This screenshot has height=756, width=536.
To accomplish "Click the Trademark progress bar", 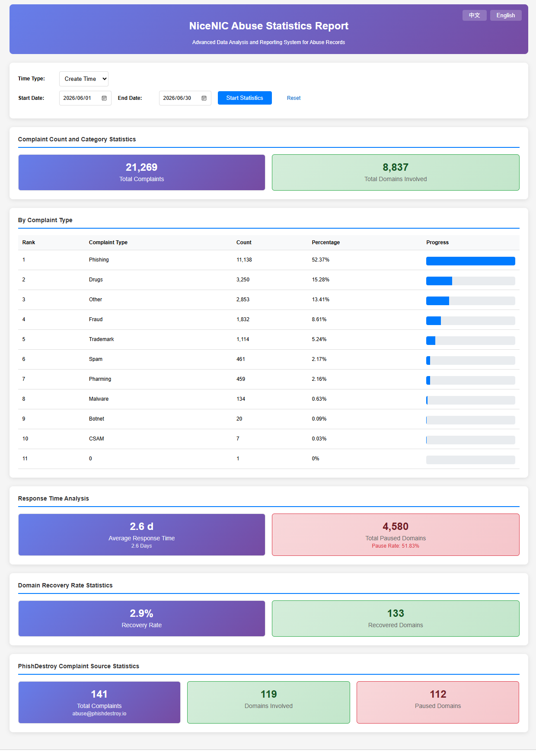I will pos(471,341).
